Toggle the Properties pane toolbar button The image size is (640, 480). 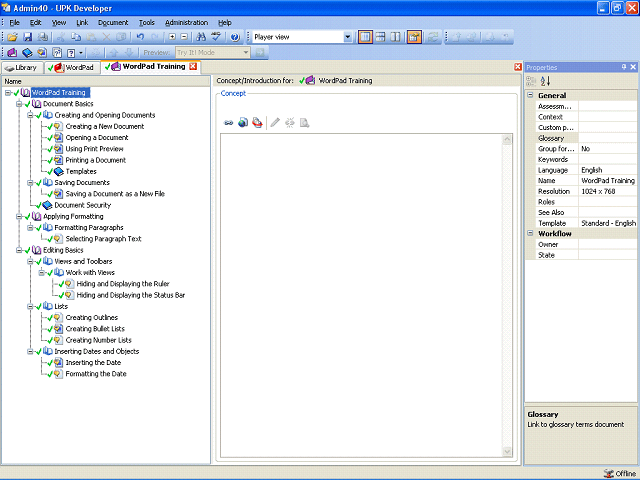414,37
